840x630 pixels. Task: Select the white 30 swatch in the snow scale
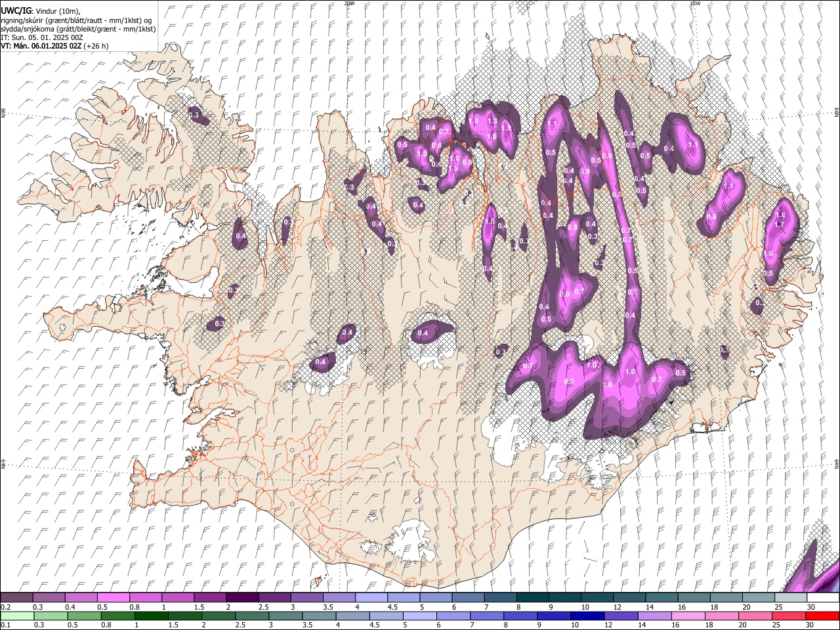822,598
